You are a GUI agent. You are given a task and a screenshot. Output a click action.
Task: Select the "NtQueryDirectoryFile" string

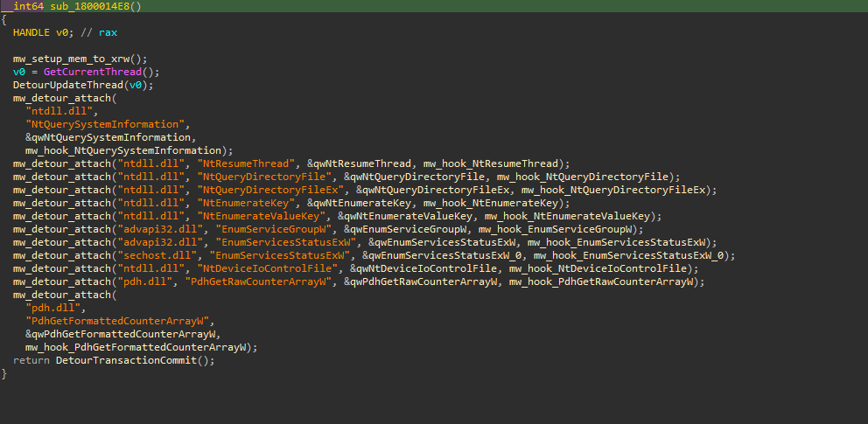tap(264, 177)
